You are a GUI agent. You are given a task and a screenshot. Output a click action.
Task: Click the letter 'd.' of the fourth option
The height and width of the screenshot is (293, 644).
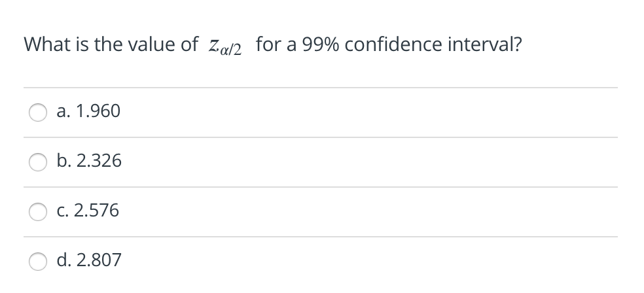(64, 260)
